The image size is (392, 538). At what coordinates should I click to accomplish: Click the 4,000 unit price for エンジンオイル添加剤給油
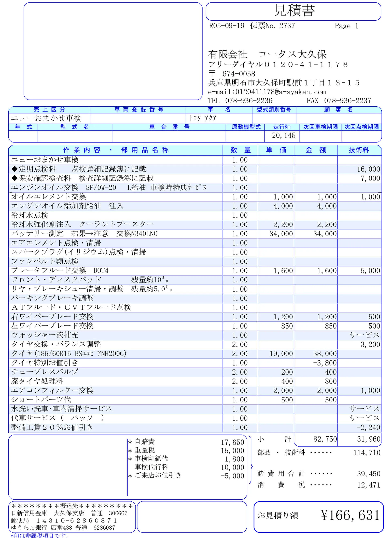pos(283,206)
